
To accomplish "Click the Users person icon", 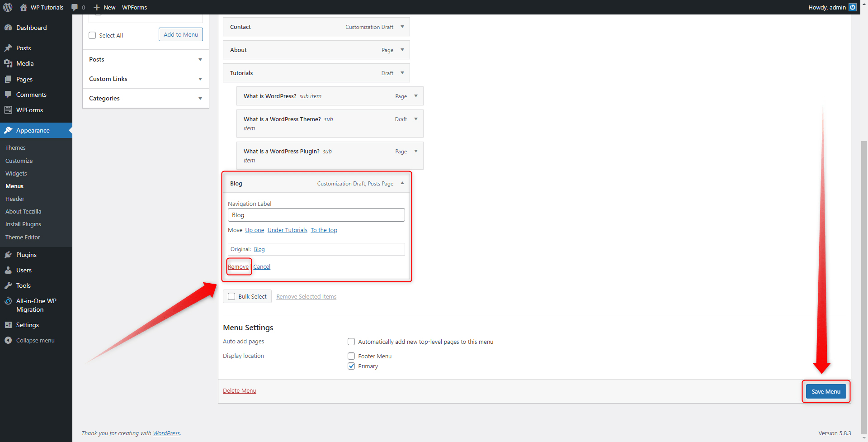I will point(8,270).
